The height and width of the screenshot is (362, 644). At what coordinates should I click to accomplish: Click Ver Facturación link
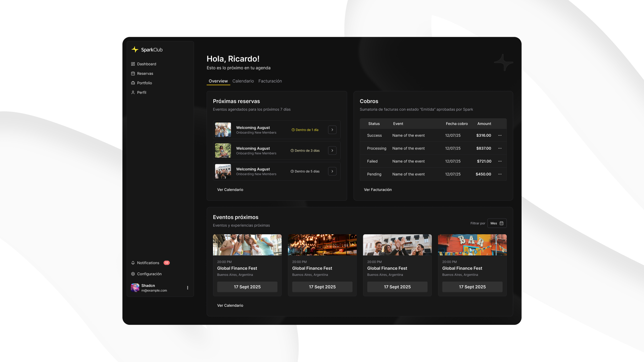click(378, 190)
